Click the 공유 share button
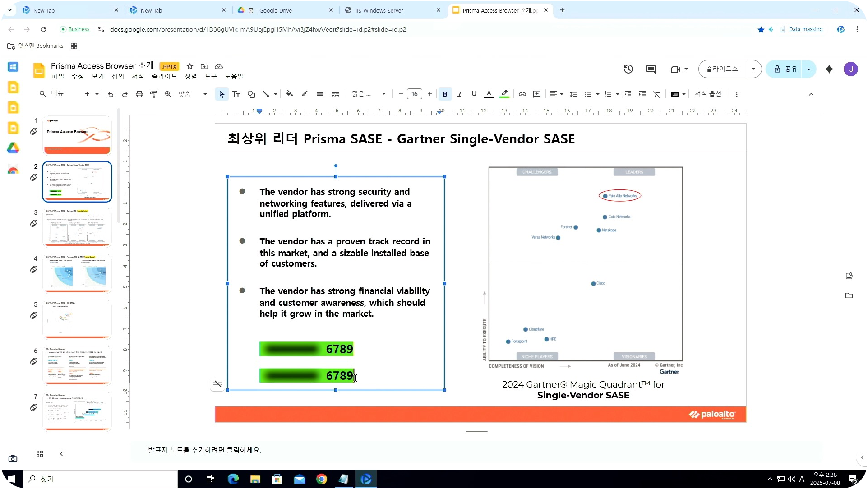The height and width of the screenshot is (489, 868). pyautogui.click(x=785, y=69)
